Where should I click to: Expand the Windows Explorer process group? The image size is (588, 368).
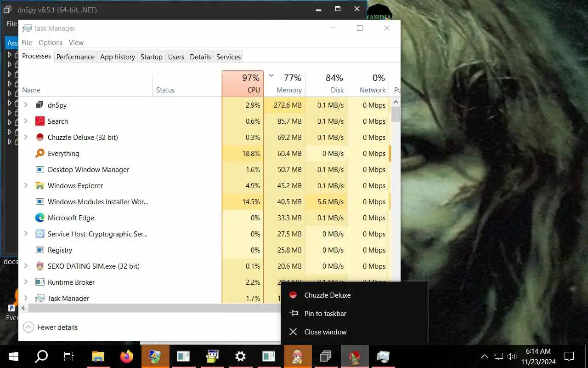[x=26, y=185]
